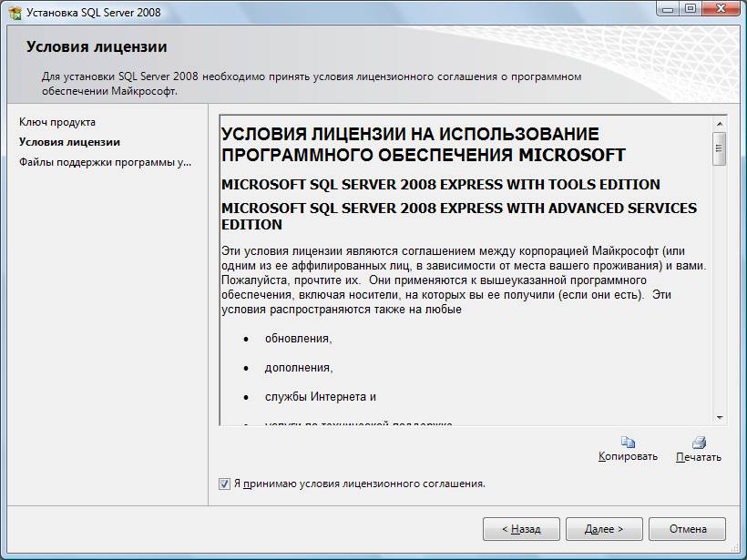Proceed by clicking the Далее button
The height and width of the screenshot is (560, 747).
click(x=604, y=529)
